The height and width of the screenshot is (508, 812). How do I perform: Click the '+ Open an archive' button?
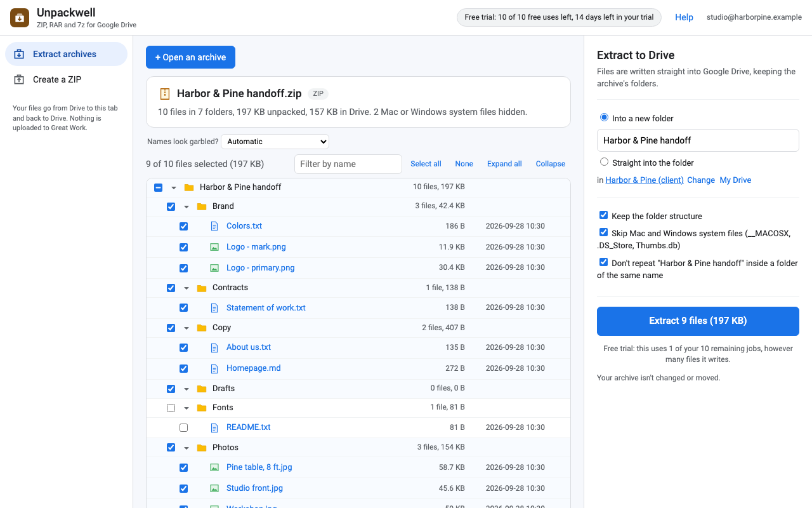click(x=190, y=57)
